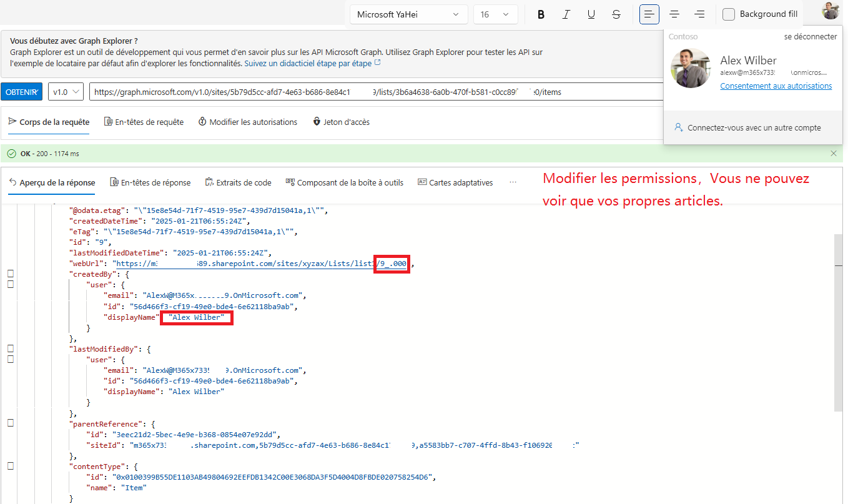
Task: Select Aperçu de la réponse tab
Action: (52, 183)
